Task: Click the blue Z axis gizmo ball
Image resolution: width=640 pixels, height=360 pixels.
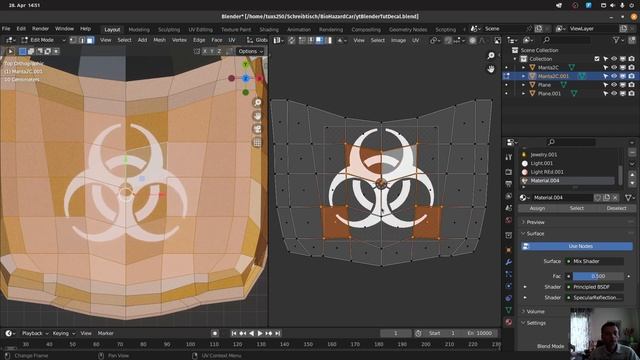Action: tap(246, 78)
